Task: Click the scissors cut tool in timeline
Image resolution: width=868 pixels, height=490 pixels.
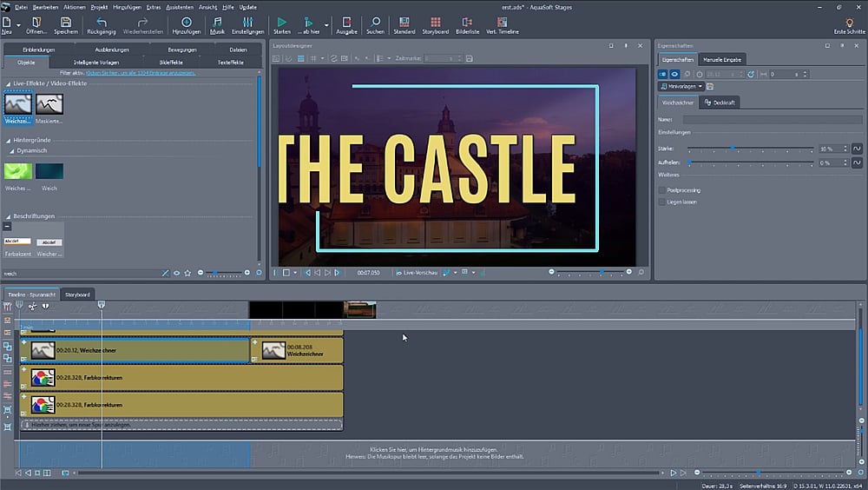Action: [x=32, y=306]
